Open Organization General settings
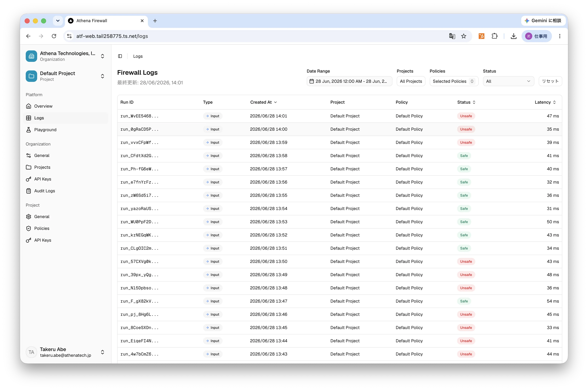The width and height of the screenshot is (588, 390). pyautogui.click(x=66, y=155)
